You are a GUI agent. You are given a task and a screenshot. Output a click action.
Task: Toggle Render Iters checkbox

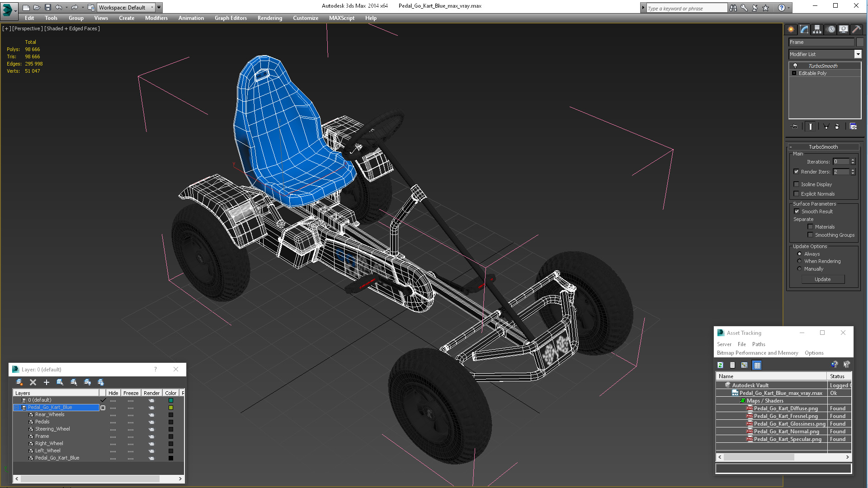(796, 172)
